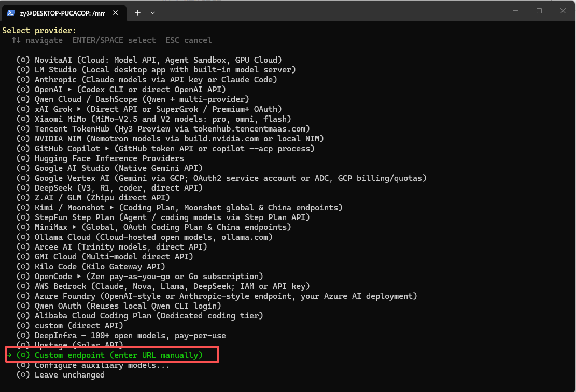The height and width of the screenshot is (392, 576).
Task: Click the Select provider: heading
Action: (39, 31)
